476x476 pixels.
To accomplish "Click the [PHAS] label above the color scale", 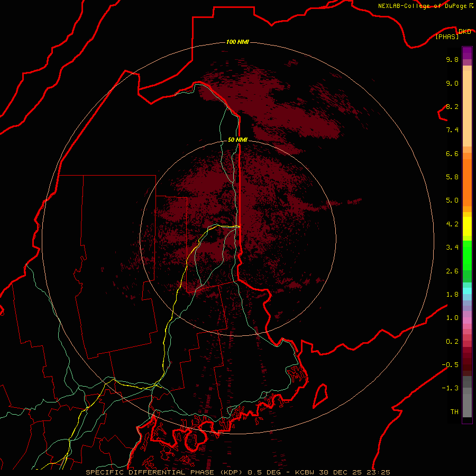I will [447, 36].
